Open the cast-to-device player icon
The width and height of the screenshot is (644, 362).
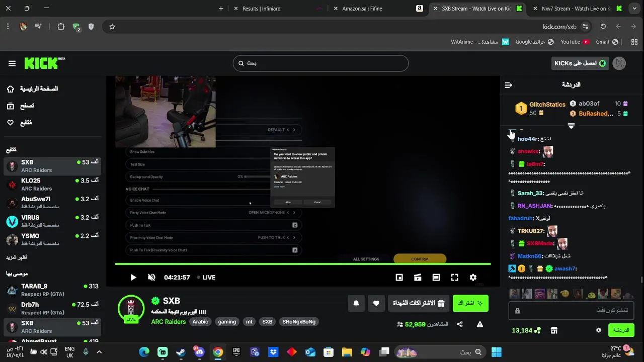[418, 278]
